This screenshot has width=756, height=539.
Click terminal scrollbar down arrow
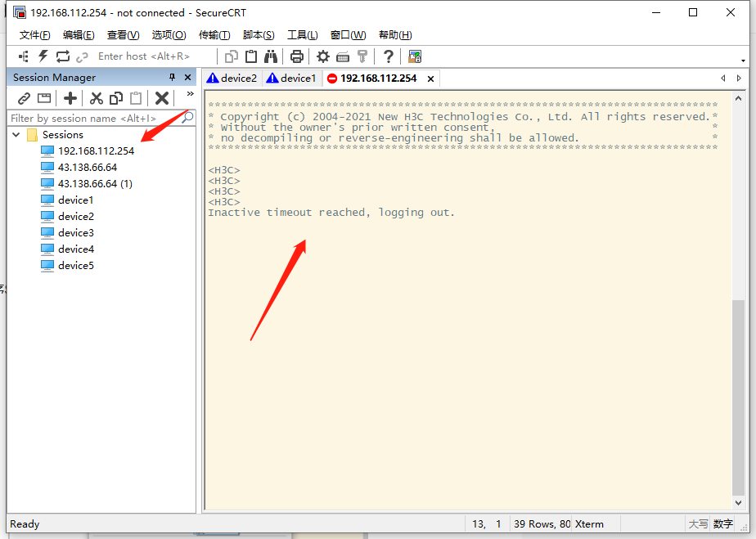point(738,502)
